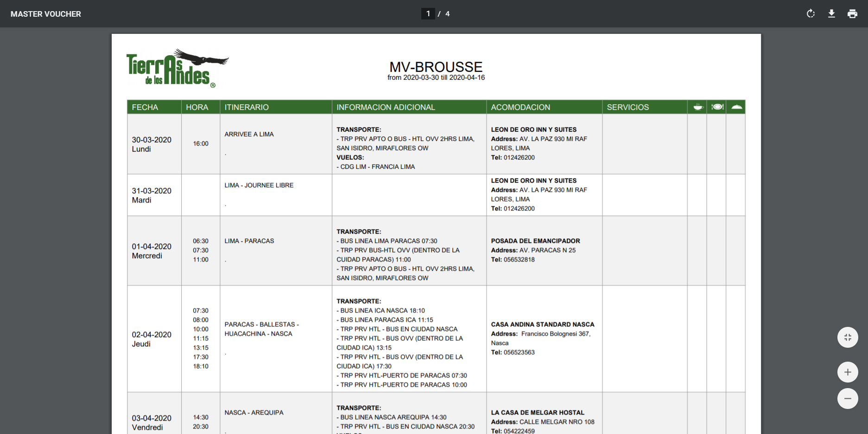Click the ACOMODACION column header
Screen dimensions: 868x434
coord(520,108)
